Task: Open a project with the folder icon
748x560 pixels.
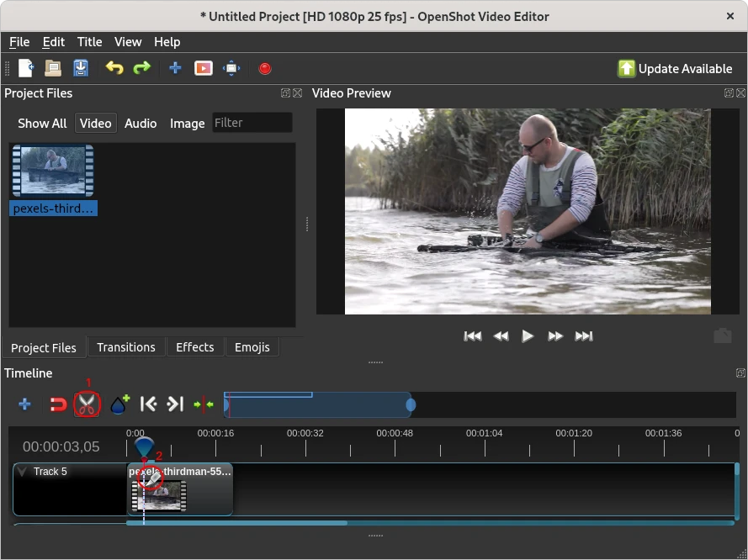Action: (53, 69)
